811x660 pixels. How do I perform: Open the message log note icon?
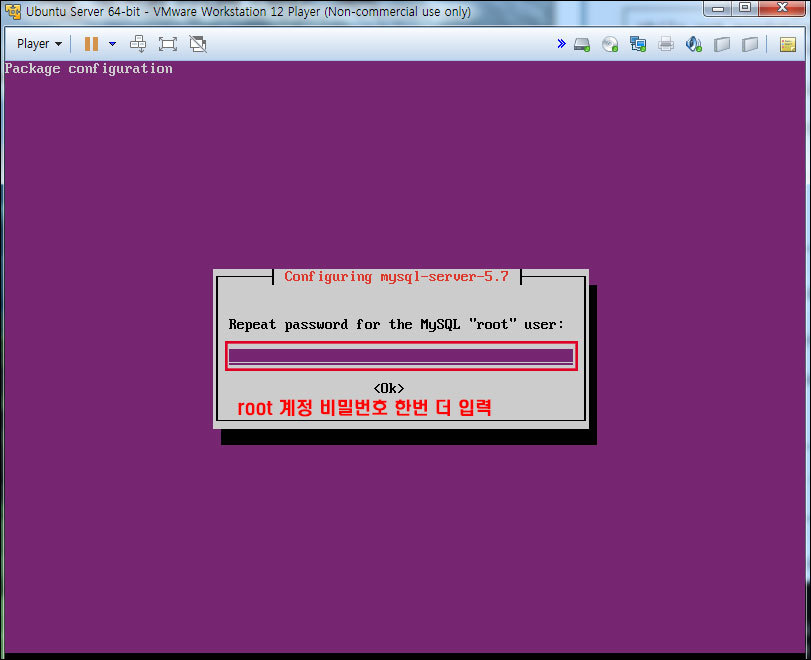click(787, 44)
